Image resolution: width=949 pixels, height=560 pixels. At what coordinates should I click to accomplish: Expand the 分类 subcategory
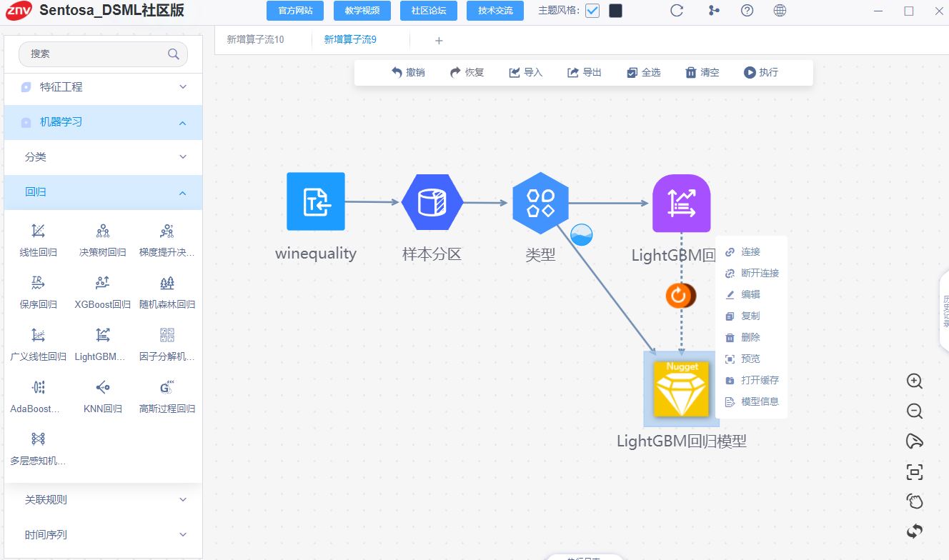[x=103, y=156]
